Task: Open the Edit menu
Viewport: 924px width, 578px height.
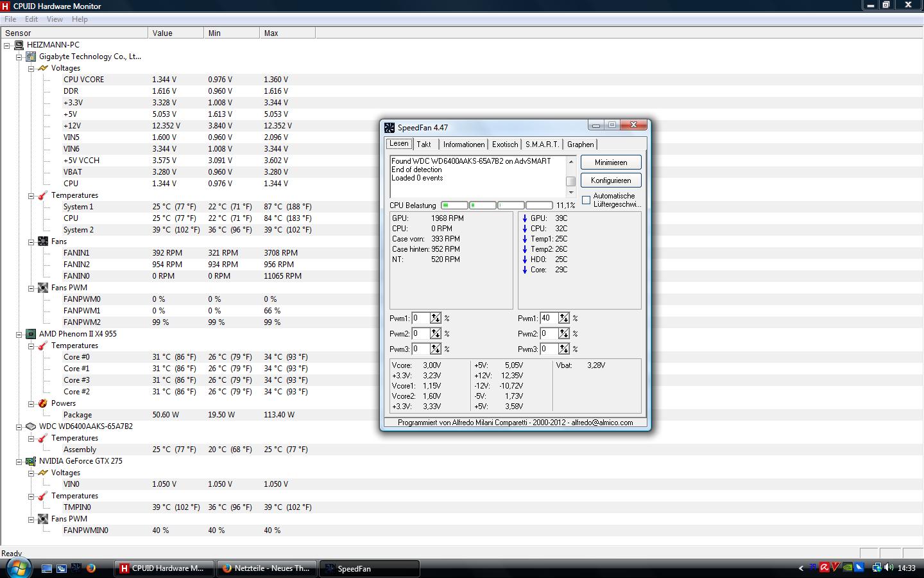Action: point(31,19)
